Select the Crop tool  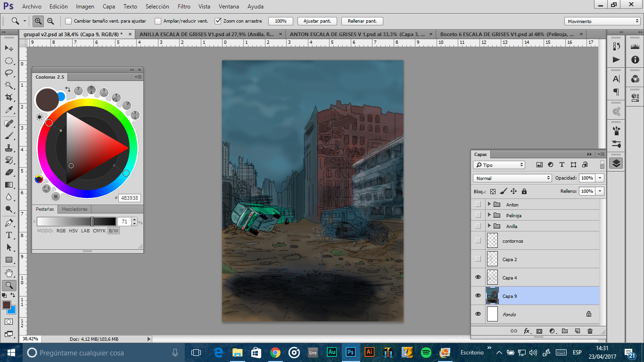(x=9, y=98)
